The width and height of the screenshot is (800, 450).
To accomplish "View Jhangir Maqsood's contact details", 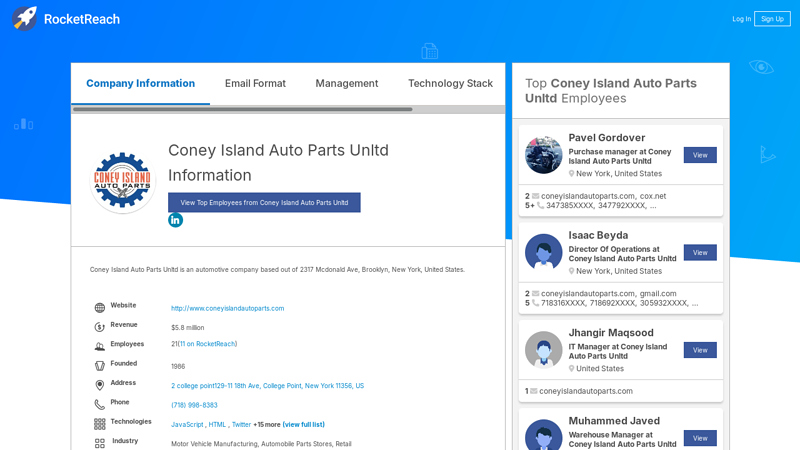I will pyautogui.click(x=700, y=350).
